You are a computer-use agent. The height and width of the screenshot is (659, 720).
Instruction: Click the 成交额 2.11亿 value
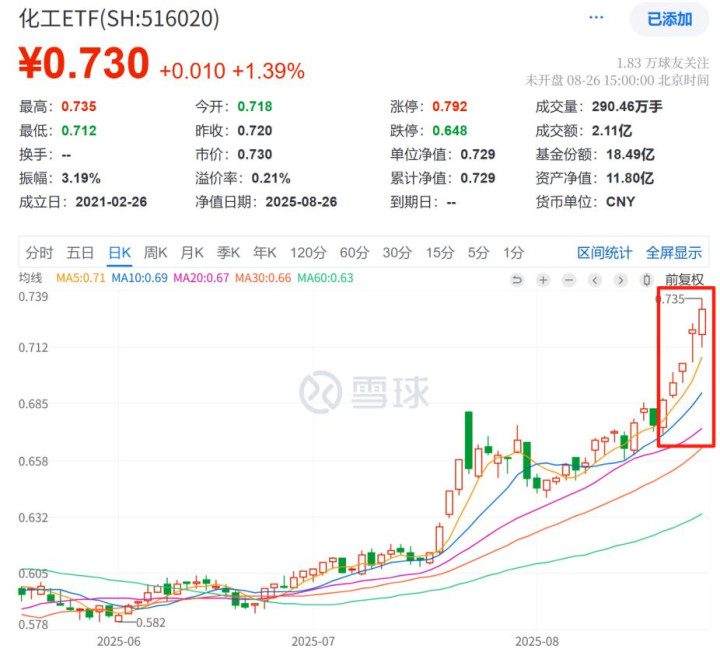coord(612,131)
